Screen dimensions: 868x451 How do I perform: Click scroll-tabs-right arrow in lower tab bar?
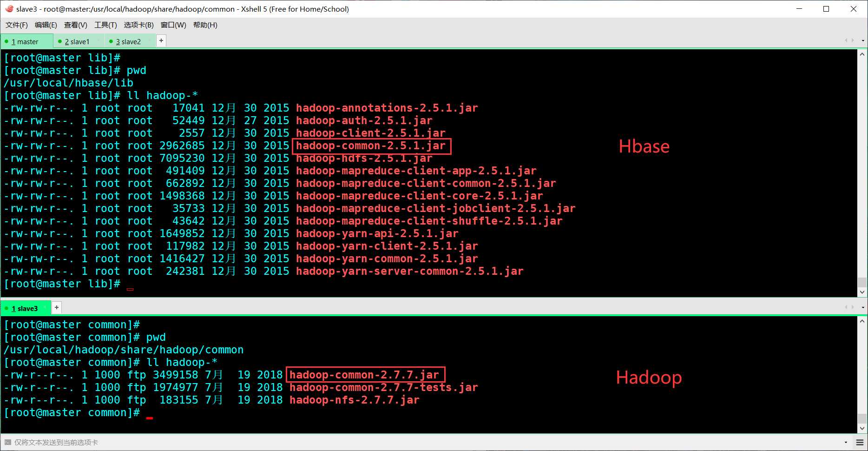(853, 307)
